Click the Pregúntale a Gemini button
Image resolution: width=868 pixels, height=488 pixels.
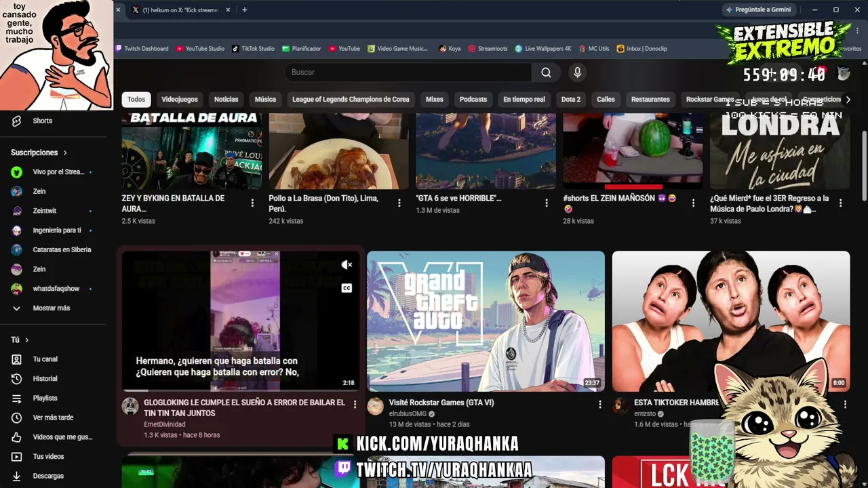coord(758,9)
